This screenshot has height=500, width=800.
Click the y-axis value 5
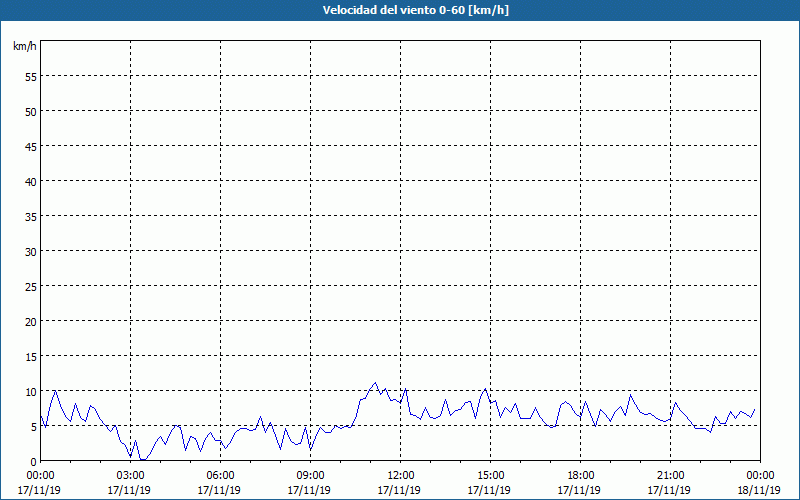click(34, 427)
